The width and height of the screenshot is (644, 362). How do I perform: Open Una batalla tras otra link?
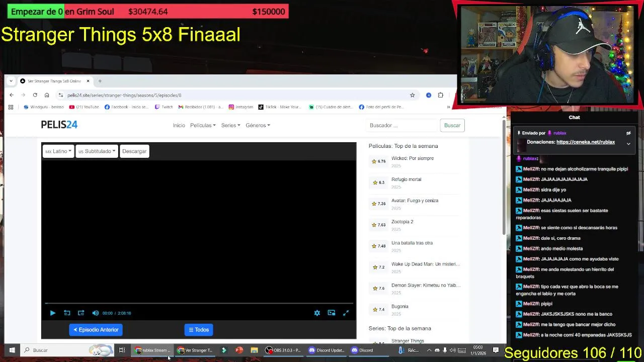(x=412, y=243)
